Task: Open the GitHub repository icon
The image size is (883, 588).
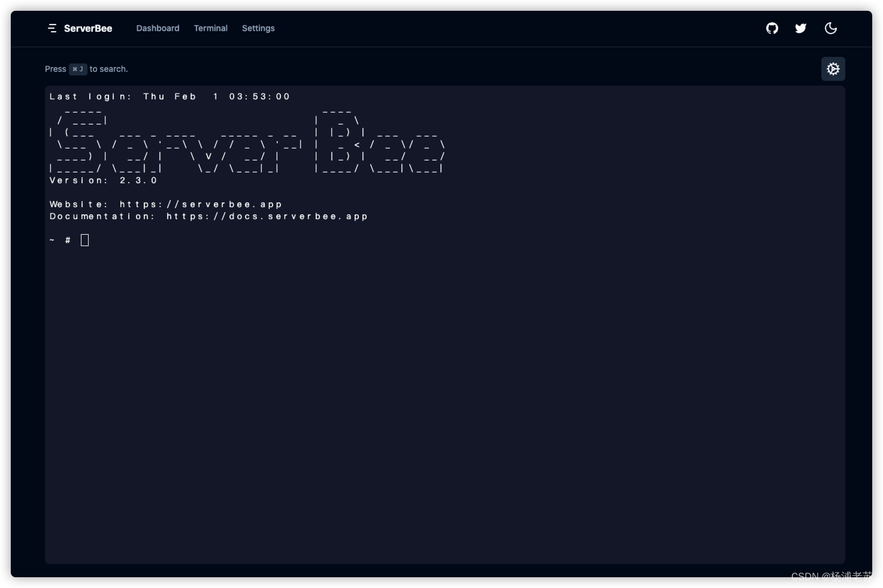Action: coord(772,28)
